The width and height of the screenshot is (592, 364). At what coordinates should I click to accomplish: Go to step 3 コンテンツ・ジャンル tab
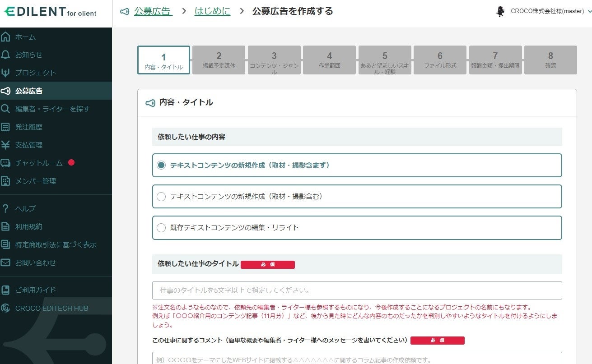[x=274, y=60]
